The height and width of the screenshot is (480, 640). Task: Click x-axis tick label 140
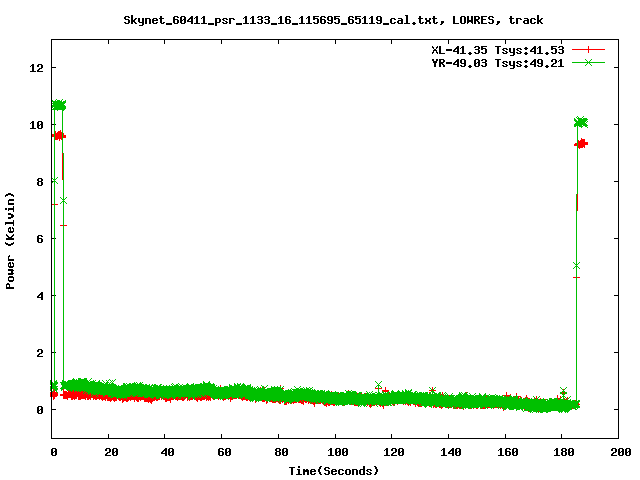pyautogui.click(x=451, y=452)
